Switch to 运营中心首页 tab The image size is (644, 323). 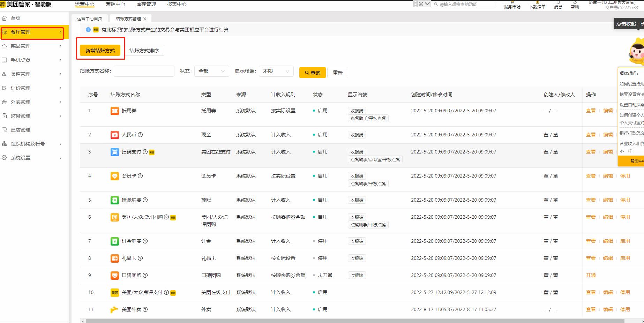pyautogui.click(x=90, y=19)
